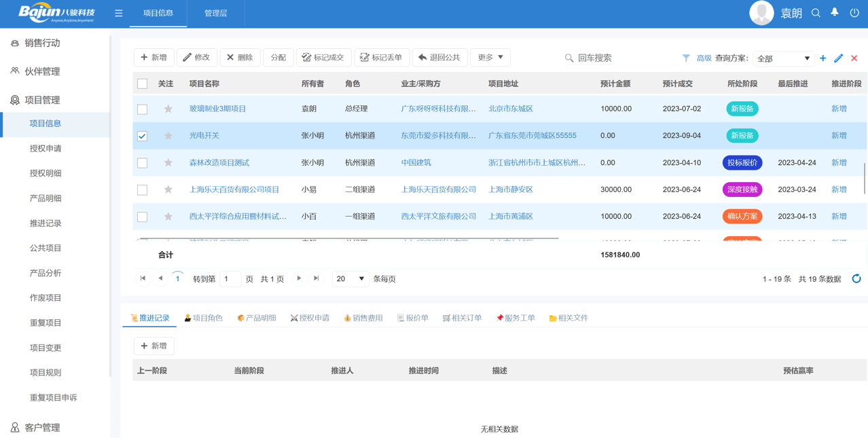Image resolution: width=868 pixels, height=438 pixels.
Task: Click the 转到第 page number input field
Action: [229, 278]
